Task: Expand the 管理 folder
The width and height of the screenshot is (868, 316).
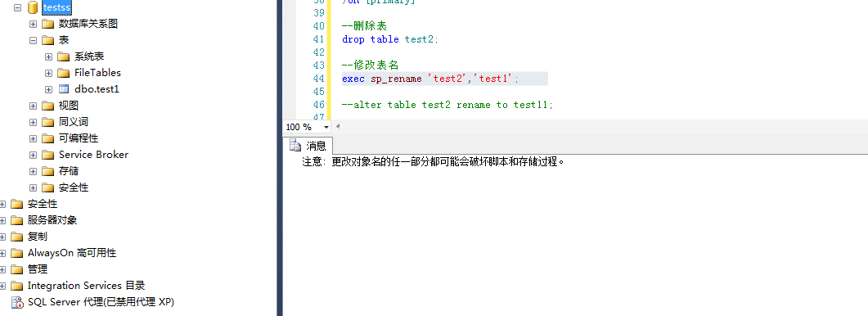Action: tap(2, 269)
